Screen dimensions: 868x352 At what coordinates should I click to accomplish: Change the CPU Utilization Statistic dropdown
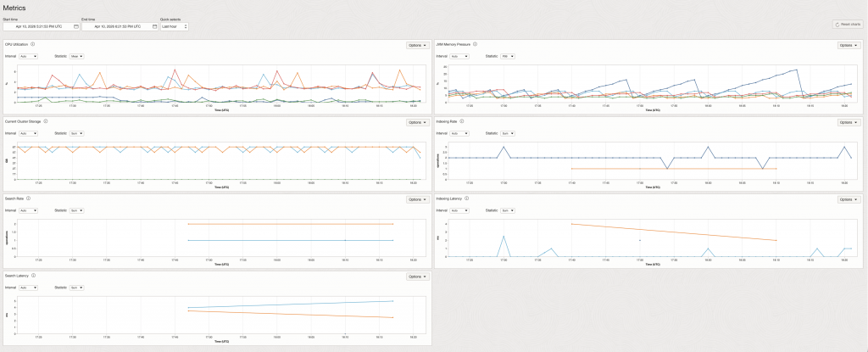click(x=75, y=56)
